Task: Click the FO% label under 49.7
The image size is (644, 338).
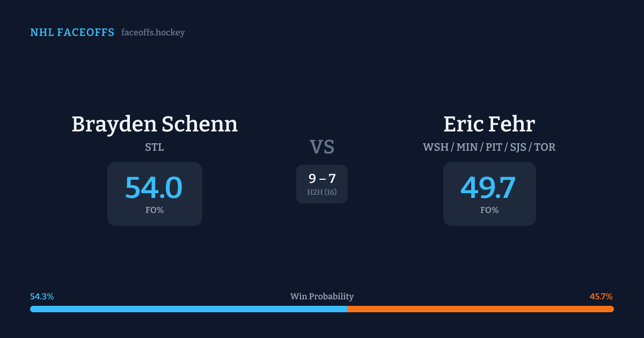Action: (489, 210)
